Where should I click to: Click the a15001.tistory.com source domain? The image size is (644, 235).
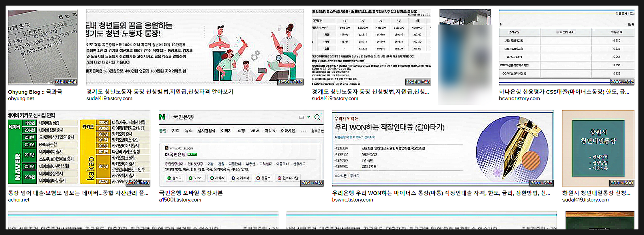pyautogui.click(x=180, y=200)
